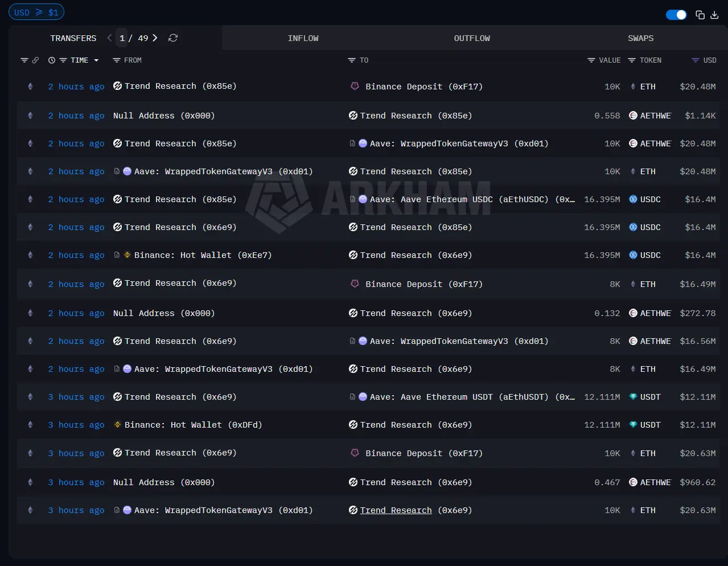Open the TIME sort dropdown arrow

point(96,60)
